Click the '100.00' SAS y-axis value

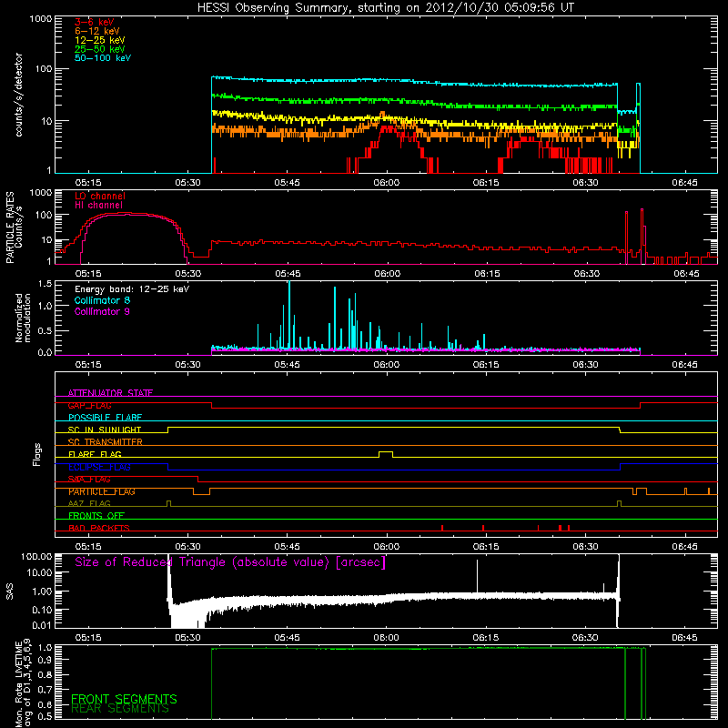[x=36, y=556]
